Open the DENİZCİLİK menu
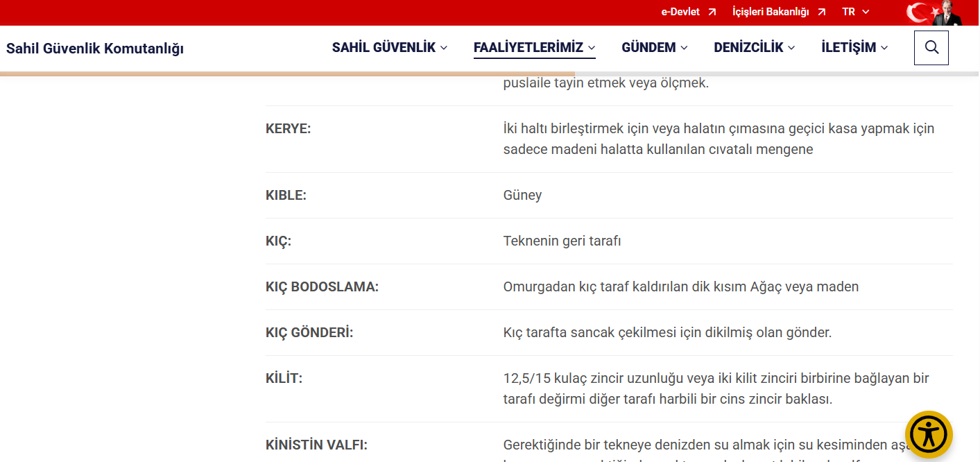The image size is (980, 462). click(x=755, y=48)
